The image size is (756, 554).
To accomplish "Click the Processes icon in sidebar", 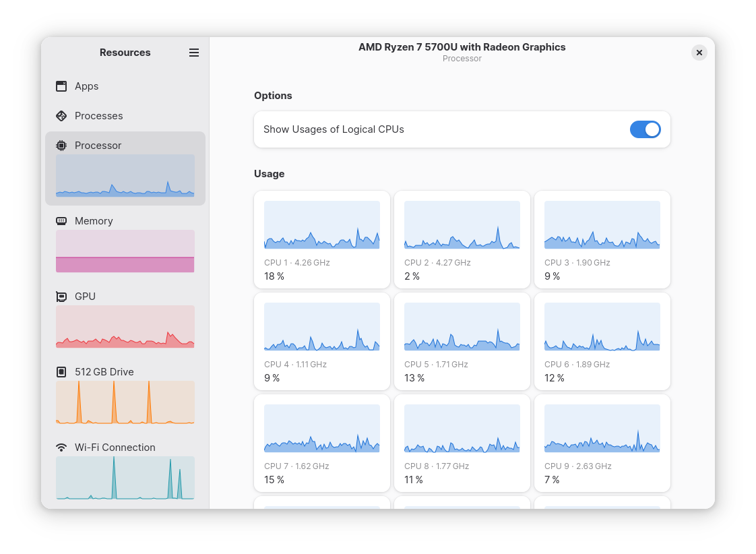I will pos(61,116).
